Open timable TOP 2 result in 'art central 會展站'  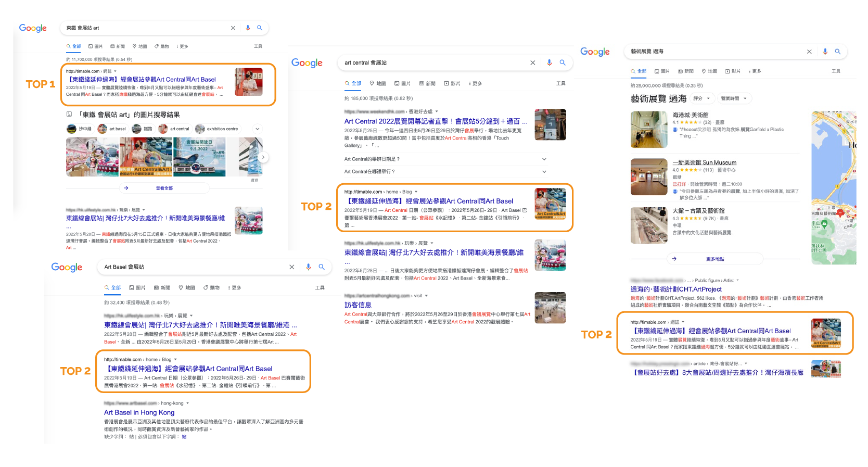[429, 201]
